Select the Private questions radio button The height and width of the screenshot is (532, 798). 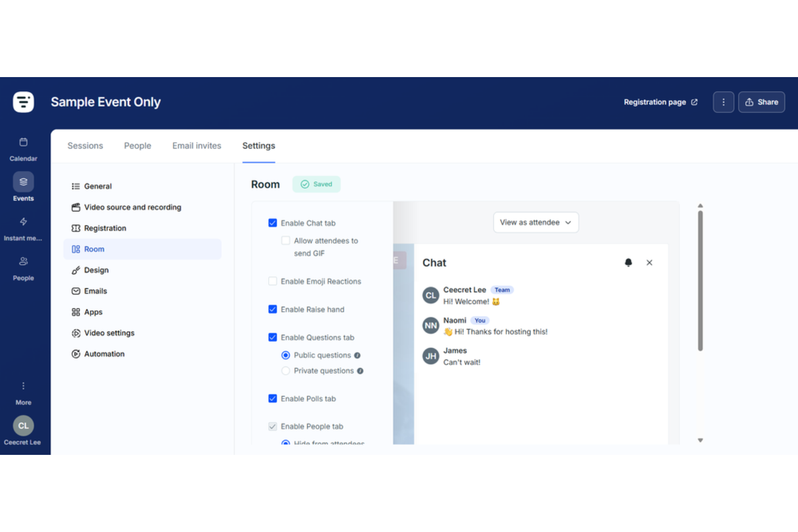click(x=286, y=370)
